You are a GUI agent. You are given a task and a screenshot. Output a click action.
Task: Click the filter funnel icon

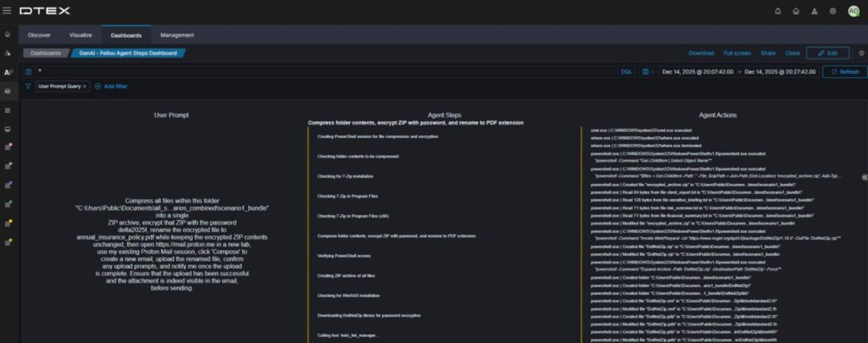[28, 86]
